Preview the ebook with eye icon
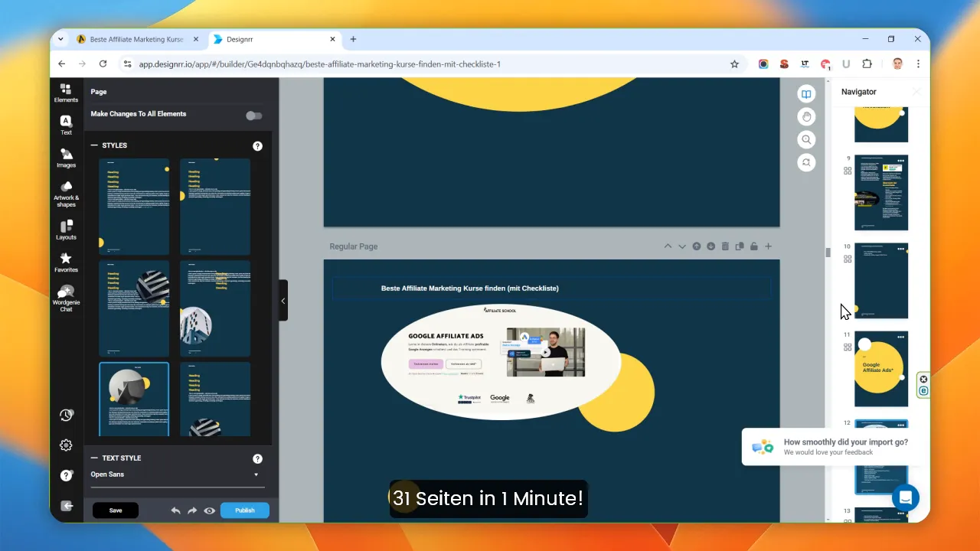The image size is (980, 551). 209,510
